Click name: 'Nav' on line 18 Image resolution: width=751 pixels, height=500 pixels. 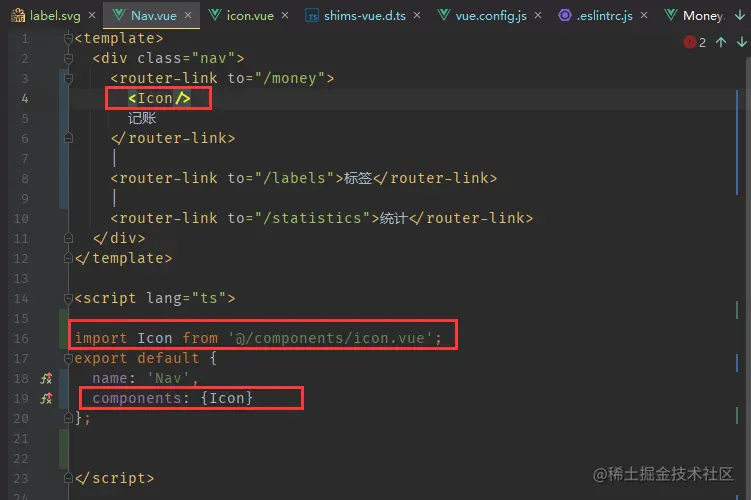pos(145,378)
